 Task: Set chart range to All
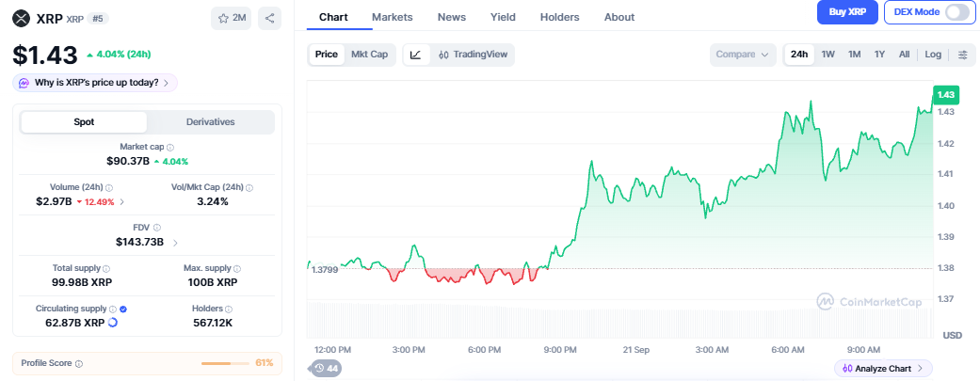(905, 55)
